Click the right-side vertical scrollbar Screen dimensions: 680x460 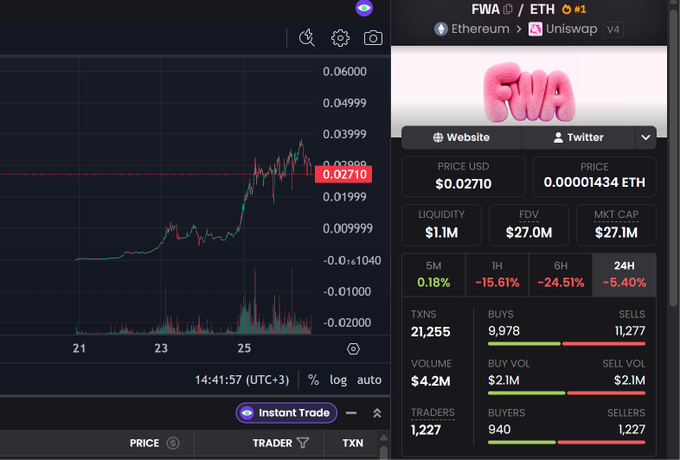pos(673,156)
